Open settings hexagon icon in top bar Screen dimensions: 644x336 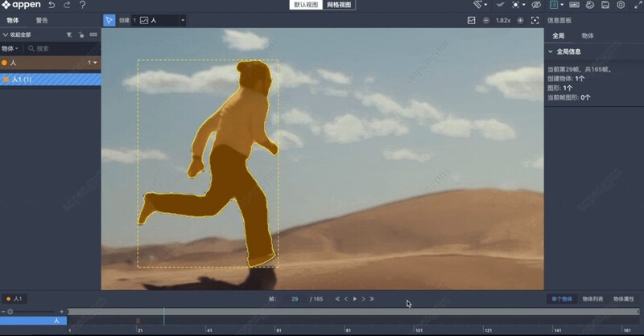pyautogui.click(x=621, y=5)
